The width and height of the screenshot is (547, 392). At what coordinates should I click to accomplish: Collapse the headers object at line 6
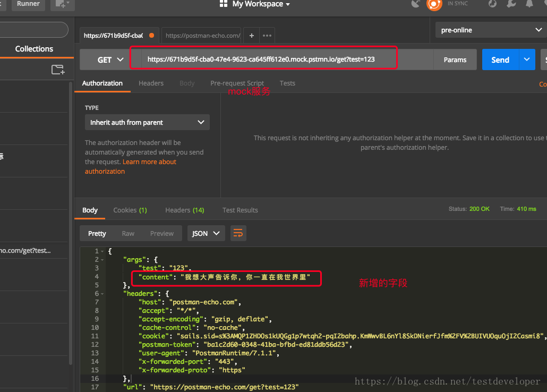pyautogui.click(x=102, y=294)
